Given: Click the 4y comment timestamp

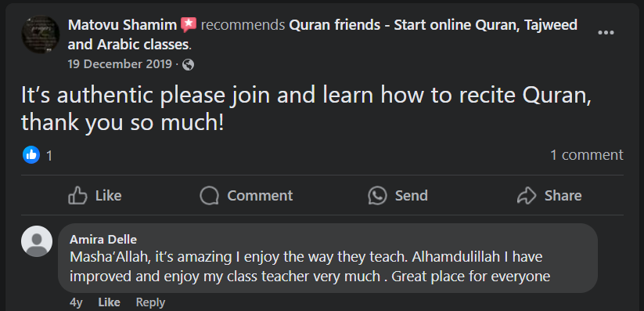Looking at the screenshot, I should click(x=76, y=302).
